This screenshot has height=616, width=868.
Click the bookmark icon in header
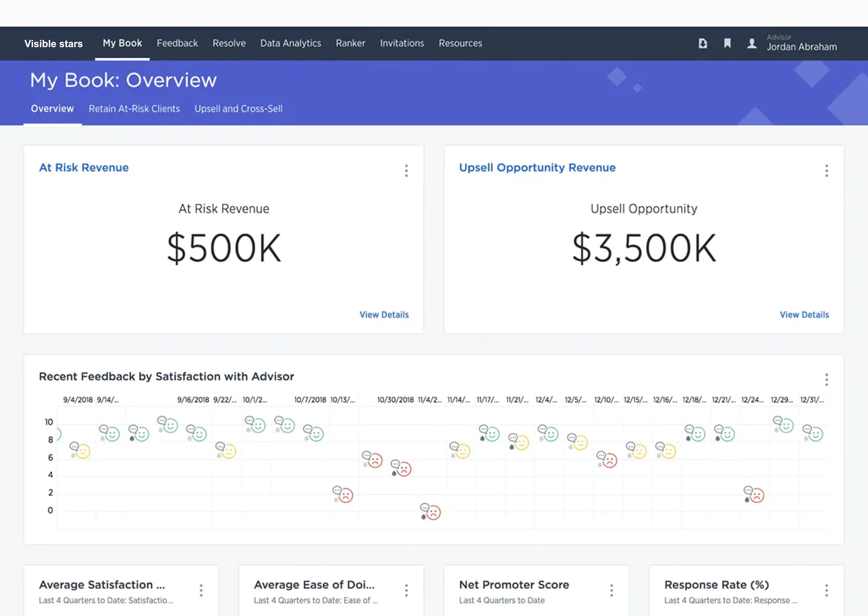pos(727,43)
